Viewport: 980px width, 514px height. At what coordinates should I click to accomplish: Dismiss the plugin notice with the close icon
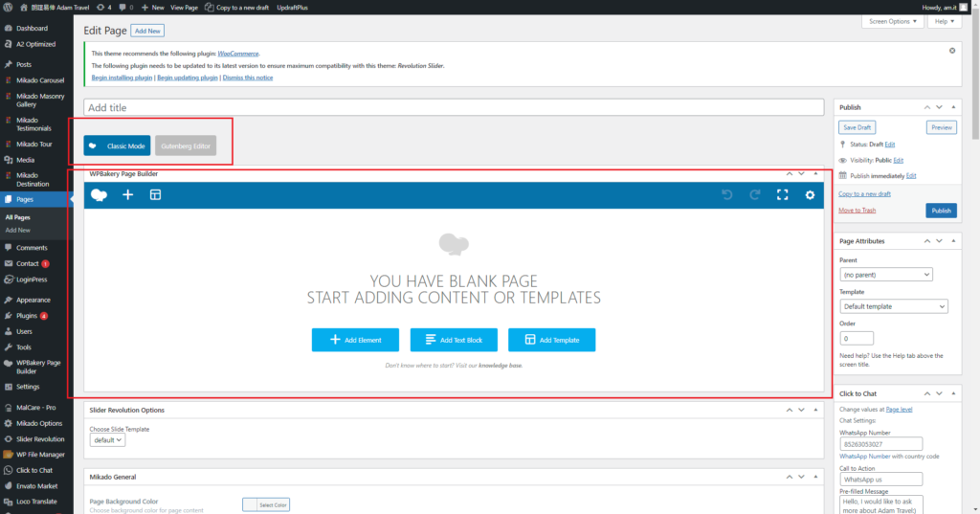tap(952, 51)
